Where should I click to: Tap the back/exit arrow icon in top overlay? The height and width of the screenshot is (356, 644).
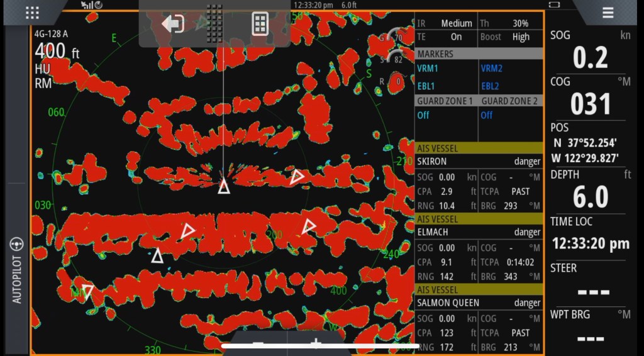click(172, 25)
